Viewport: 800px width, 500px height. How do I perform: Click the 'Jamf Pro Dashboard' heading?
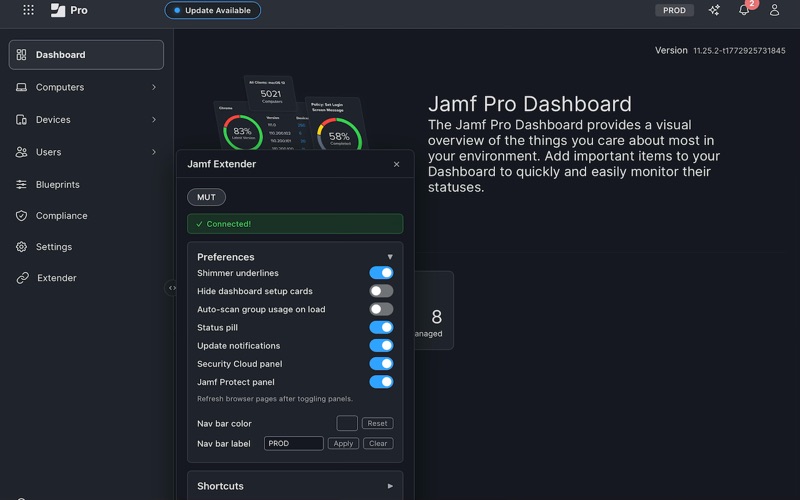tap(530, 104)
